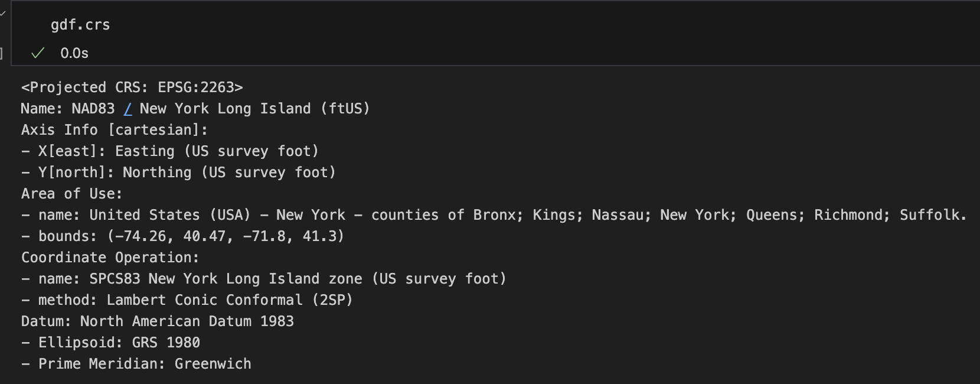This screenshot has height=384, width=980.
Task: Click the Datum North American Datum 1983 line
Action: [x=158, y=321]
